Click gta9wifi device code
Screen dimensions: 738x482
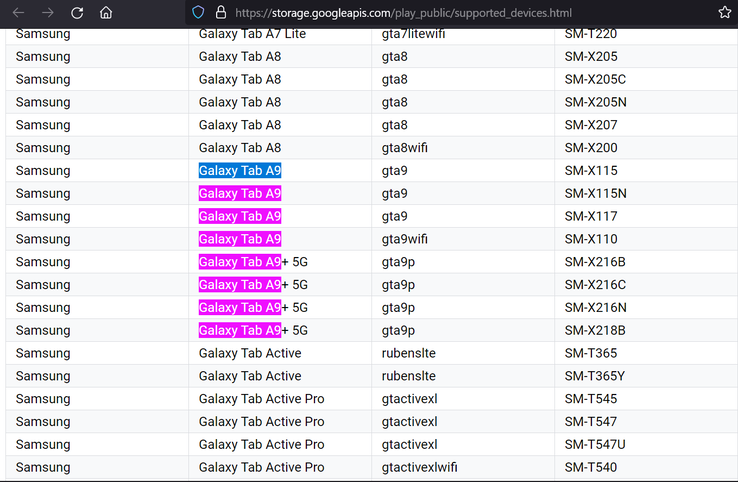point(405,239)
